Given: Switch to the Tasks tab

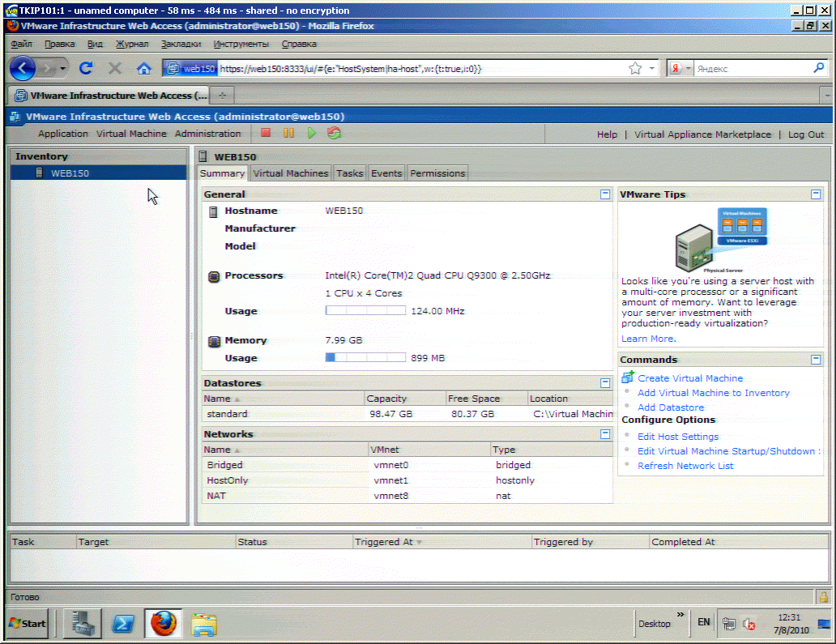Looking at the screenshot, I should click(x=350, y=173).
